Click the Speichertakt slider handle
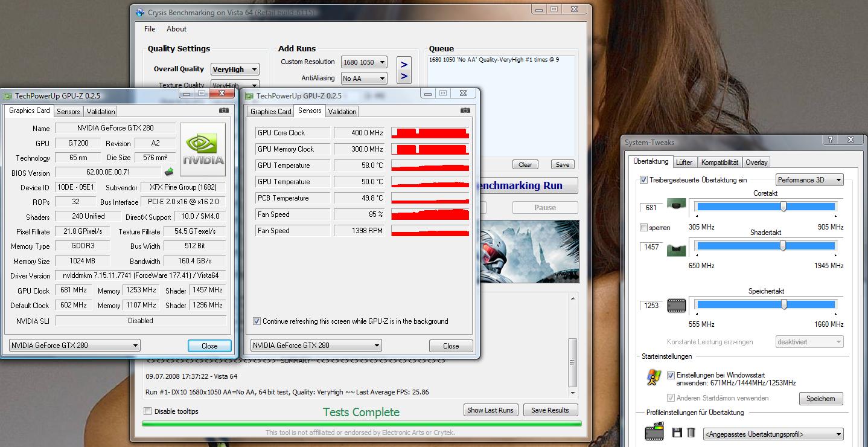This screenshot has height=447, width=868. pyautogui.click(x=784, y=304)
